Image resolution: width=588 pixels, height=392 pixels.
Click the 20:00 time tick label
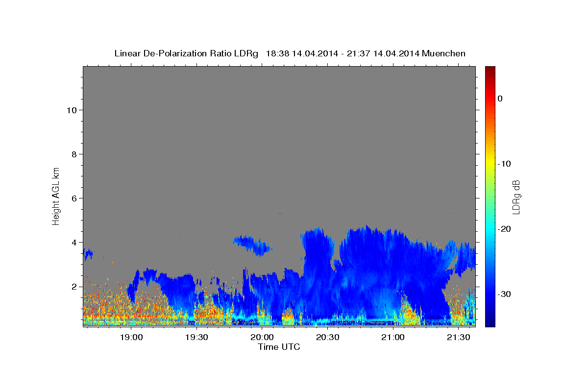click(262, 337)
